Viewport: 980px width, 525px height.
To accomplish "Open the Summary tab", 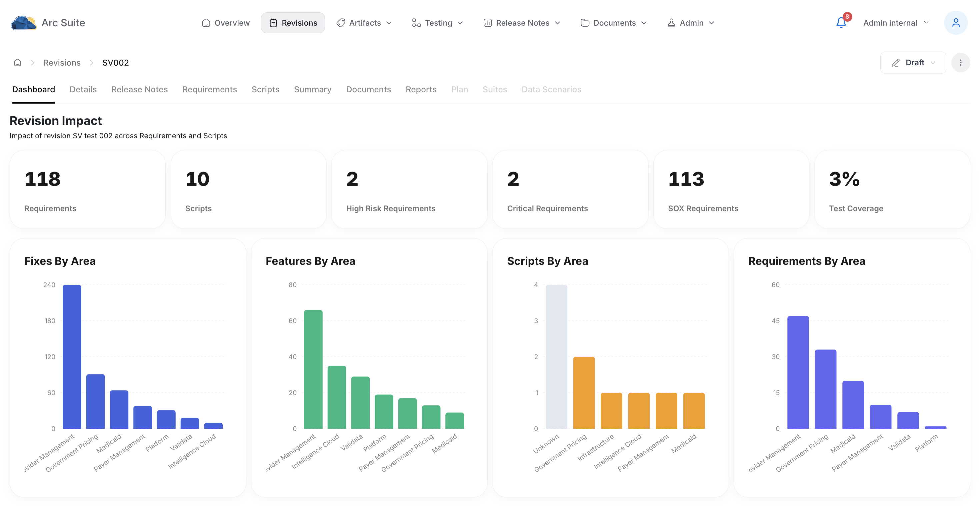I will tap(312, 89).
